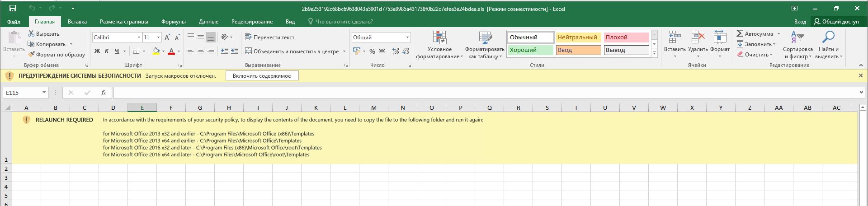
Task: Open Сортировка и фильтр menu
Action: coord(797,45)
